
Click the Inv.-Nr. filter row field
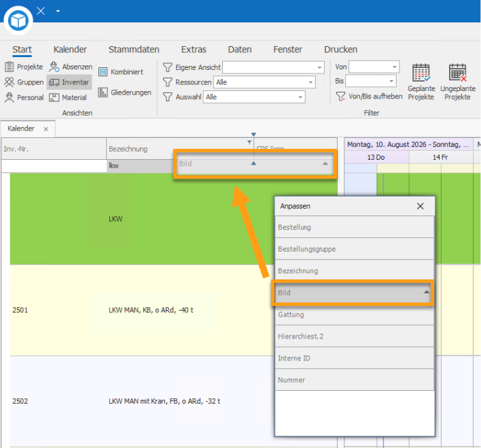click(54, 166)
